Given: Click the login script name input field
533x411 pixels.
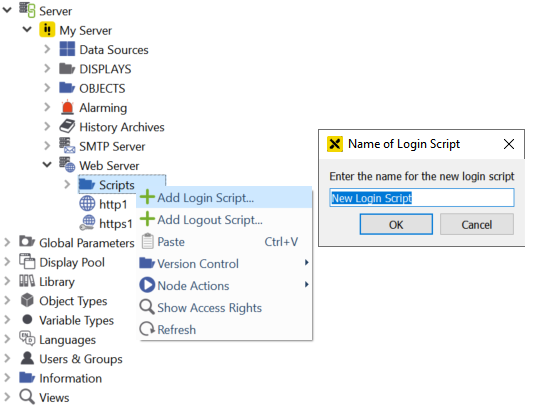Looking at the screenshot, I should tap(422, 198).
